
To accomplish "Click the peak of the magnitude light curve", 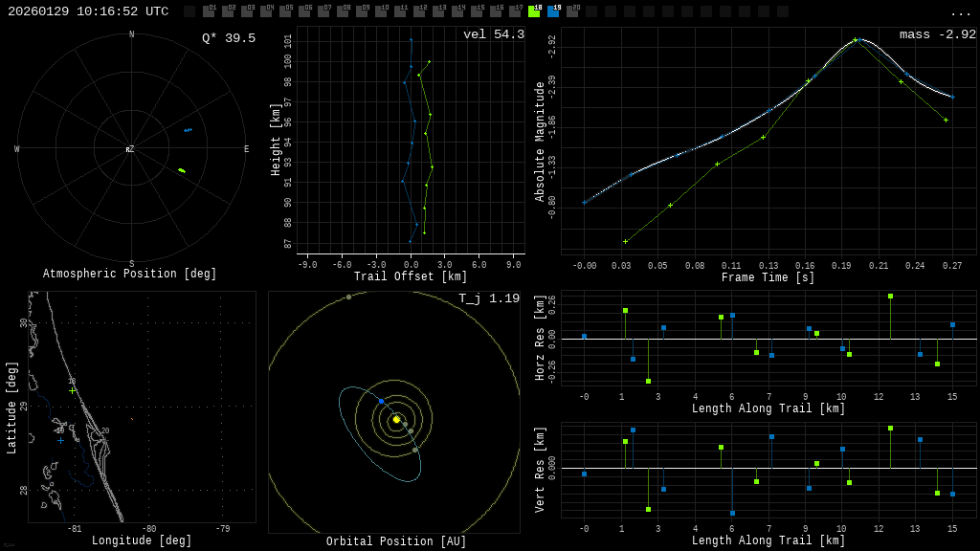I will pyautogui.click(x=860, y=38).
